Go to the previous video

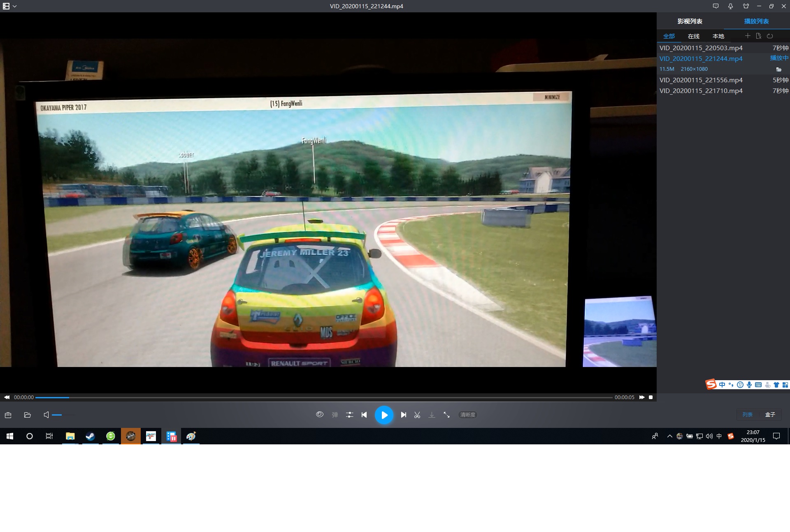point(364,415)
